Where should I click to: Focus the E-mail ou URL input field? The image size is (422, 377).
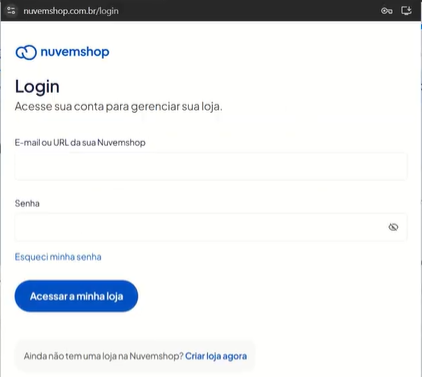[x=211, y=166]
